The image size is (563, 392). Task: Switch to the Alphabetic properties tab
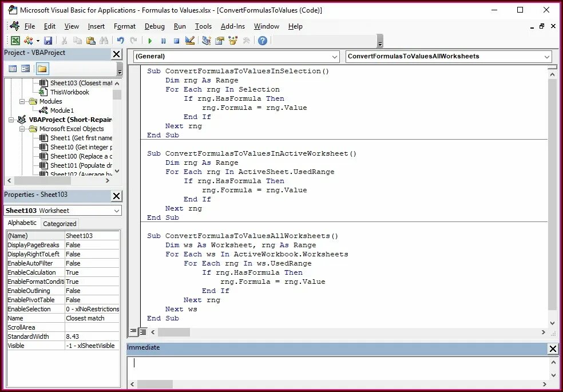pos(22,223)
